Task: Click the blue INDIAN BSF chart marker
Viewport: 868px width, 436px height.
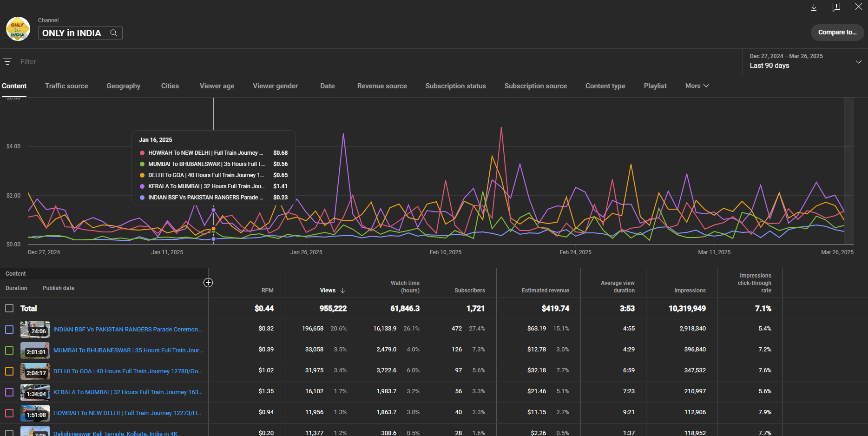Action: (214, 239)
